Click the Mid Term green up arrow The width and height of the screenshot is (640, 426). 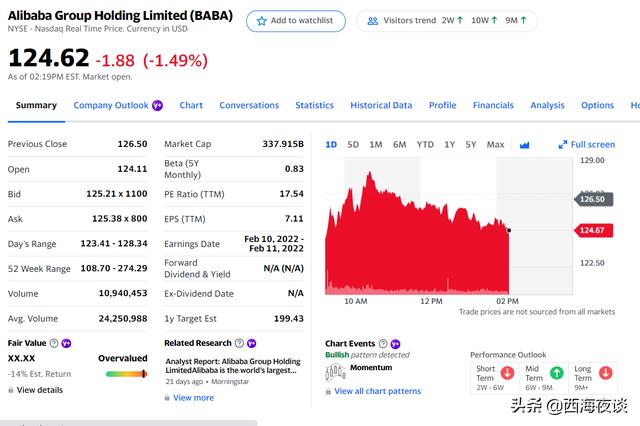(557, 372)
